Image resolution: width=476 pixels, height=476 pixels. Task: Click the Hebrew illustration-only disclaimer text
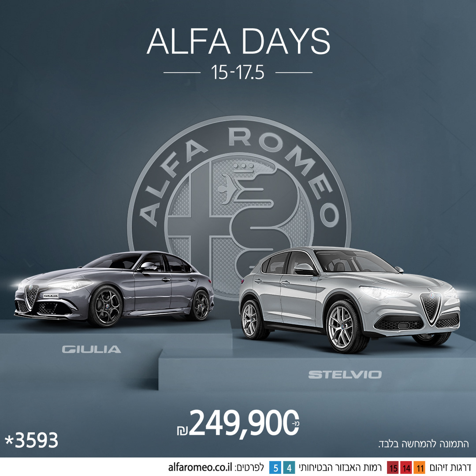point(424,444)
